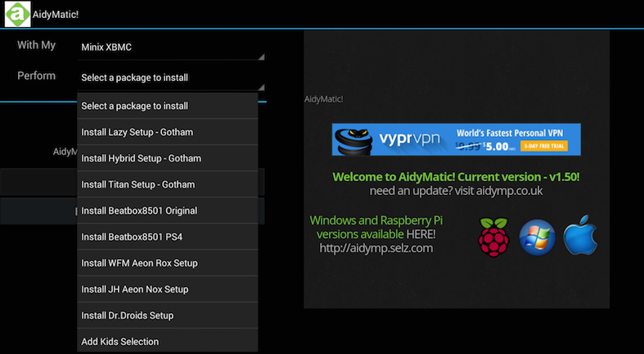This screenshot has width=644, height=354.
Task: Select the placeholder 'Select a package to install' item
Action: click(x=167, y=106)
